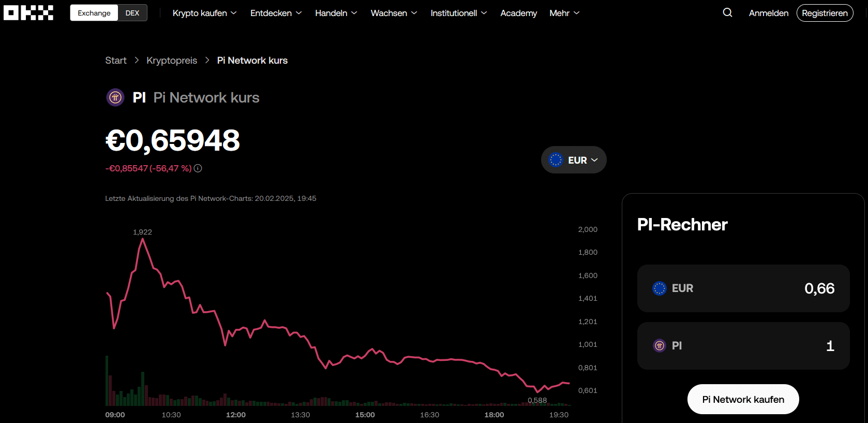
Task: Click price change -€0,85547 (-56,47 %)
Action: [148, 168]
